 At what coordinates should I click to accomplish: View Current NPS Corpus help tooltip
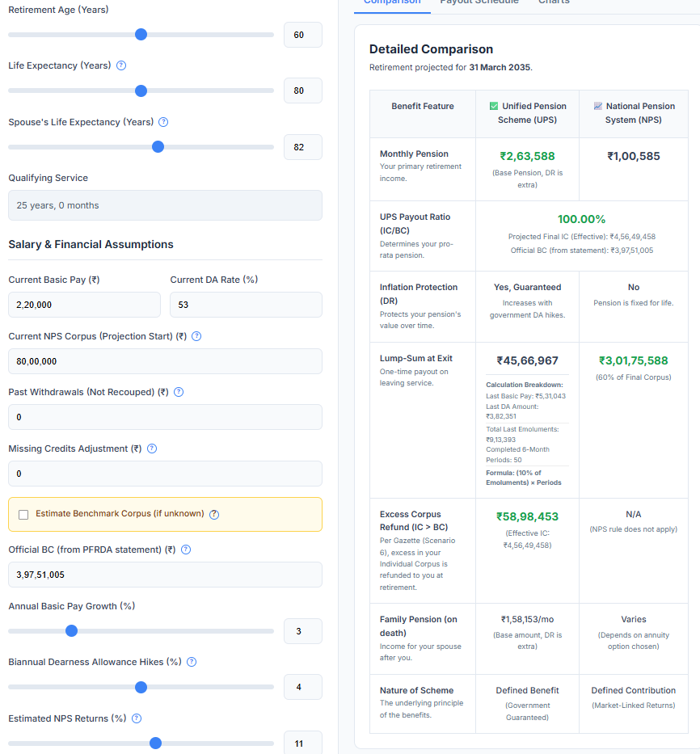tap(196, 336)
